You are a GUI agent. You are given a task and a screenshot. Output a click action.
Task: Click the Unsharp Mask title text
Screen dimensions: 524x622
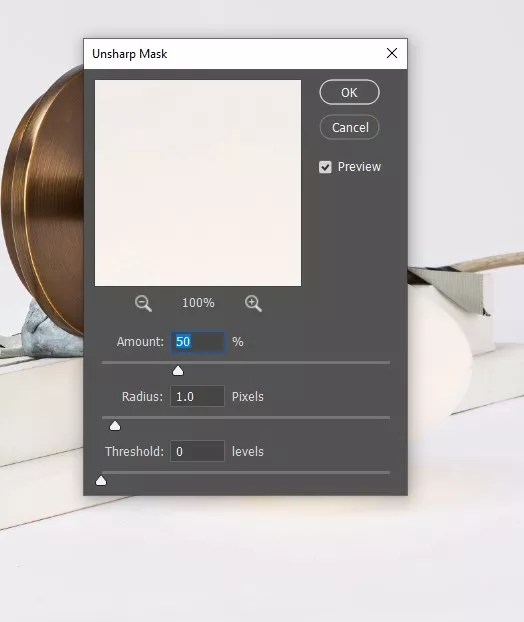tap(130, 54)
